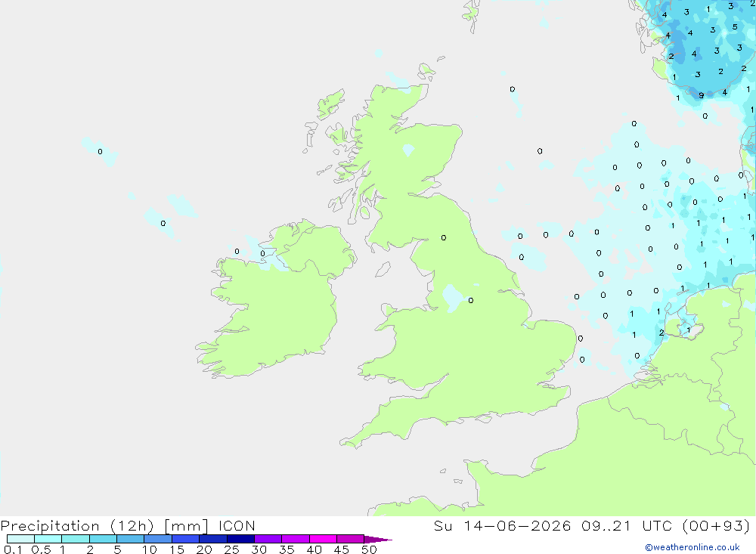The width and height of the screenshot is (756, 554).
Task: Pick the 2–5 mm legend color swatch
Action: [x=103, y=539]
